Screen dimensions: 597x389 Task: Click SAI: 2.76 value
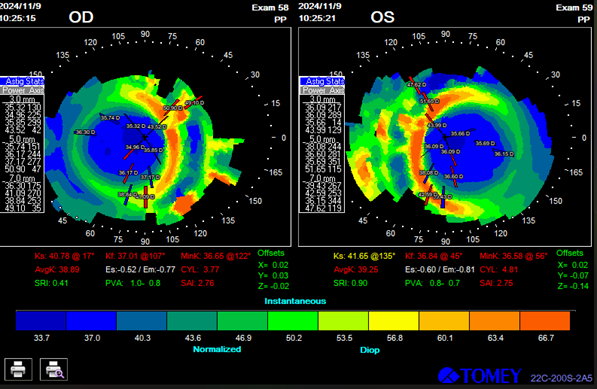click(x=197, y=283)
